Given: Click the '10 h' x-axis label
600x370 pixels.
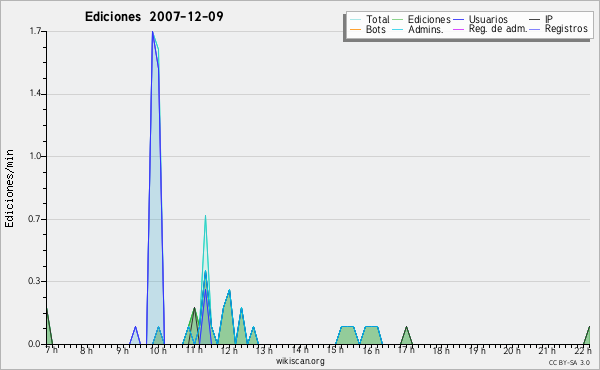Looking at the screenshot, I should coord(158,350).
